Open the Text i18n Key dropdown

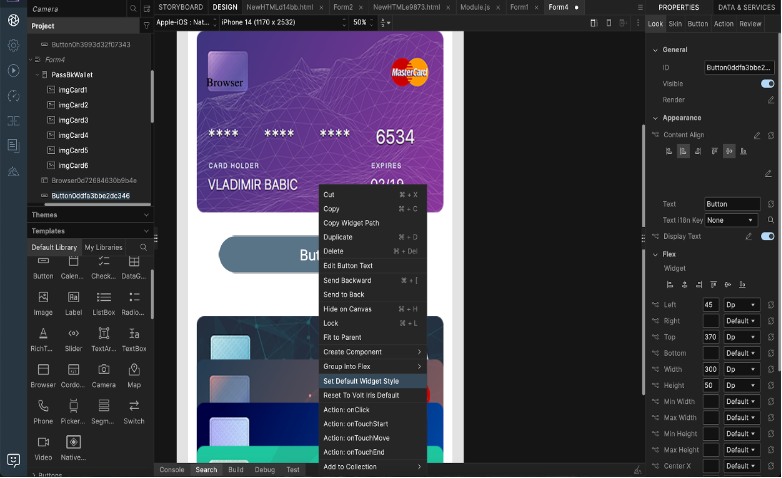tap(731, 221)
